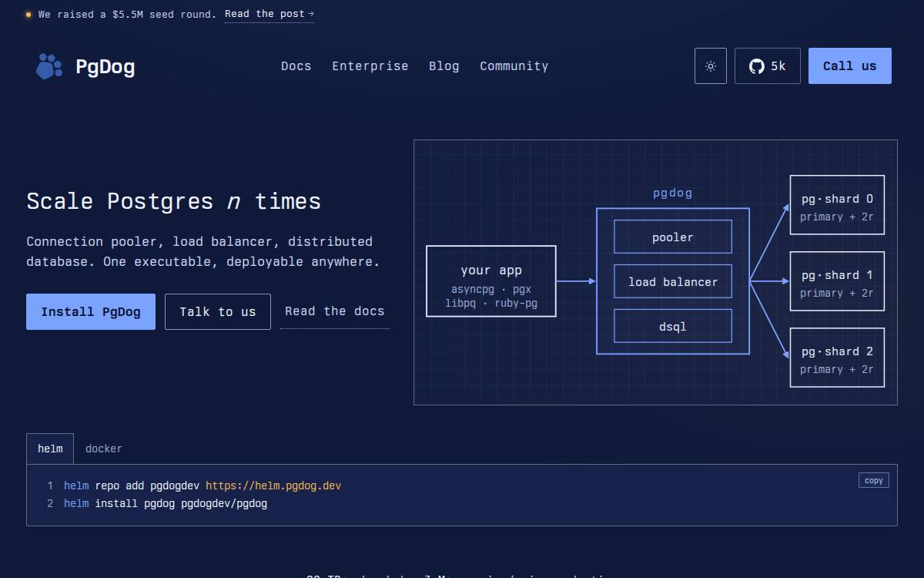
Task: Click the PgDog paw logo icon
Action: (x=49, y=66)
